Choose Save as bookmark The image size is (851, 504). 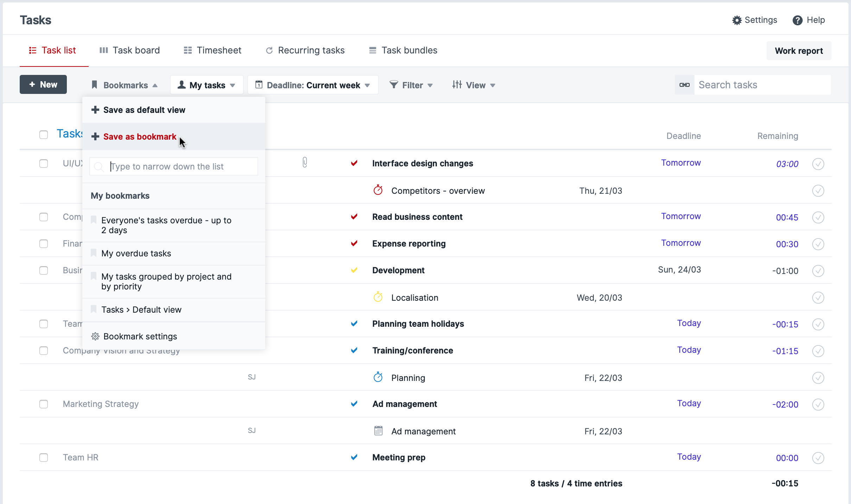pyautogui.click(x=174, y=136)
